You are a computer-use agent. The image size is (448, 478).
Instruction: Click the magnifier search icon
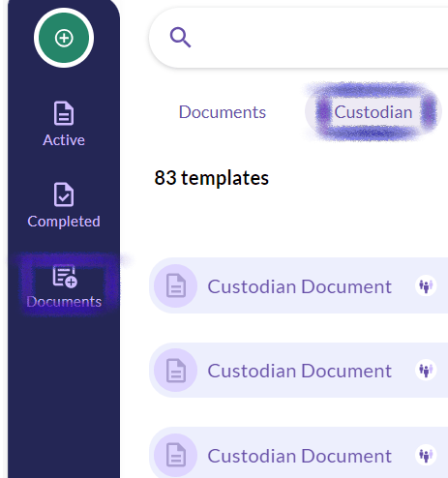[180, 38]
